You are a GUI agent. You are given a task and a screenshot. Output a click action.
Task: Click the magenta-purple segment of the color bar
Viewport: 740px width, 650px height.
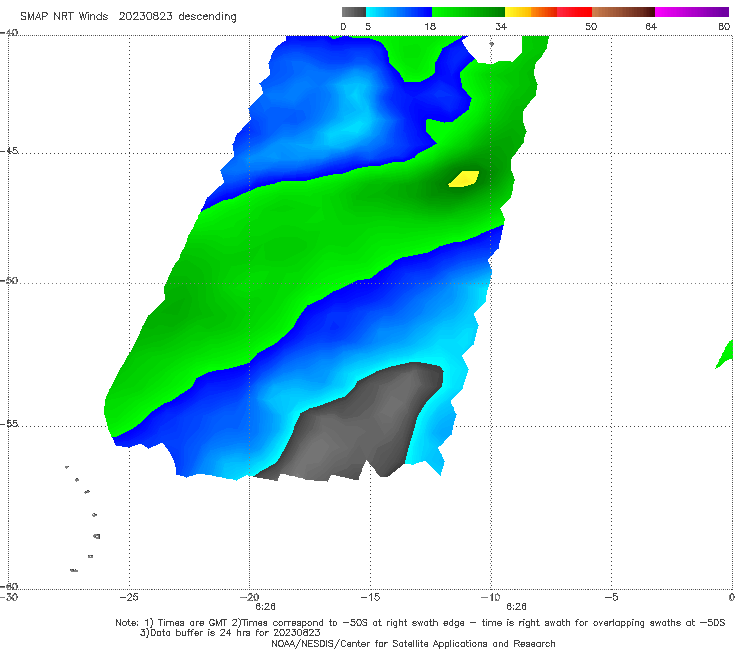692,12
